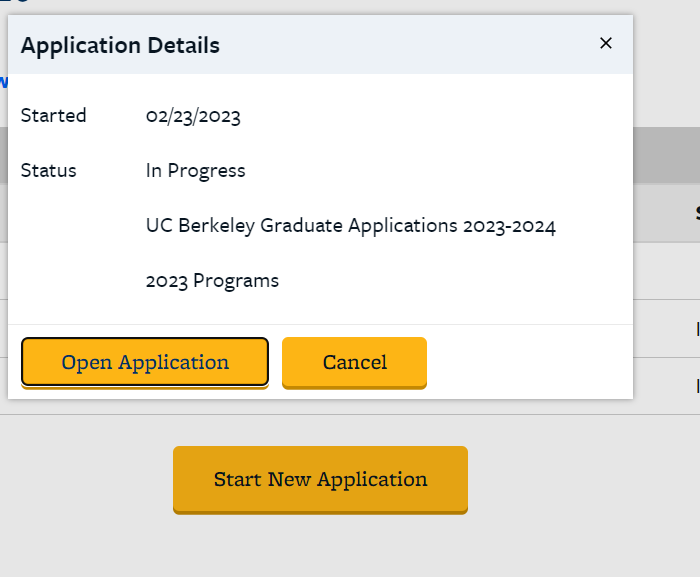This screenshot has height=577, width=700.
Task: Click the dialog footer right of Cancel
Action: tap(530, 362)
